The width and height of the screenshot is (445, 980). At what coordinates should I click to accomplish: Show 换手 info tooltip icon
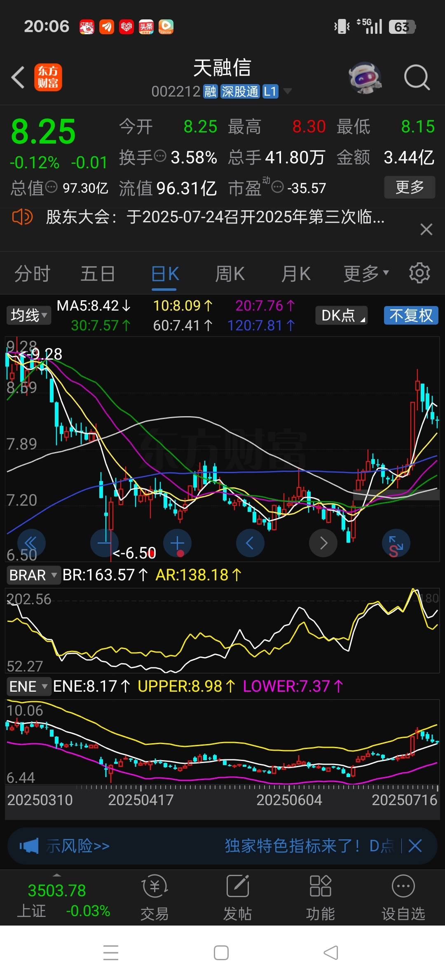click(160, 156)
